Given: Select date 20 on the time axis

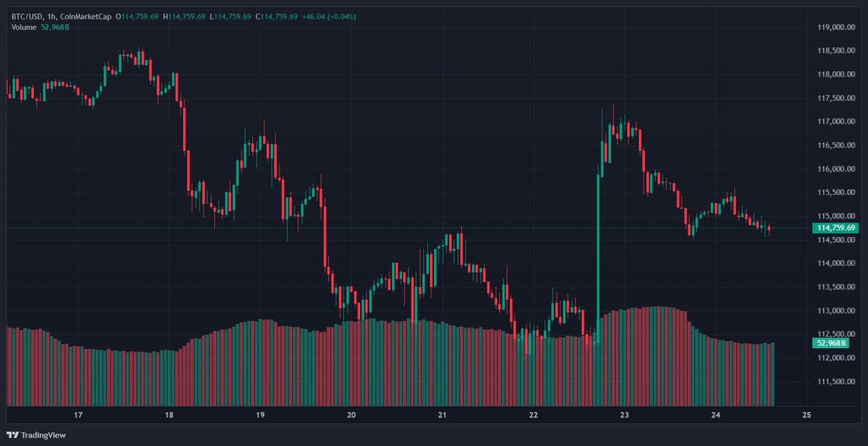Looking at the screenshot, I should (351, 415).
